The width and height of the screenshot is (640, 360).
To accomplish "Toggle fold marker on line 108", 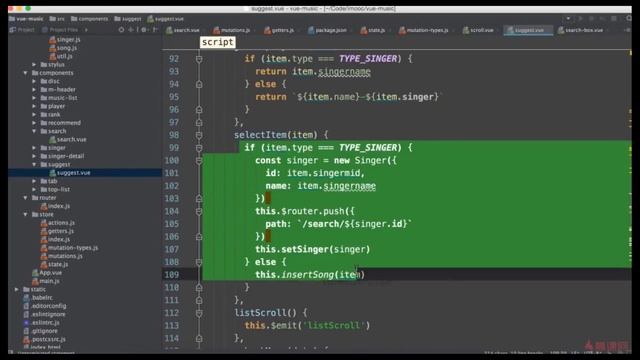I will coord(199,262).
